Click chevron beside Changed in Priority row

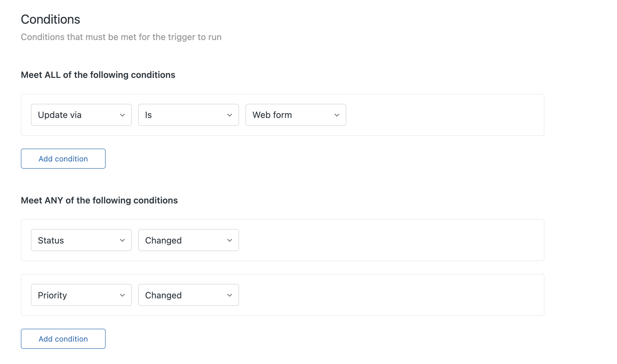[230, 295]
